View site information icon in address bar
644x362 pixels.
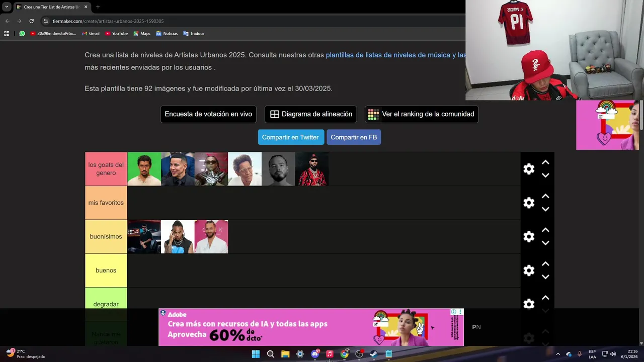[x=46, y=21]
